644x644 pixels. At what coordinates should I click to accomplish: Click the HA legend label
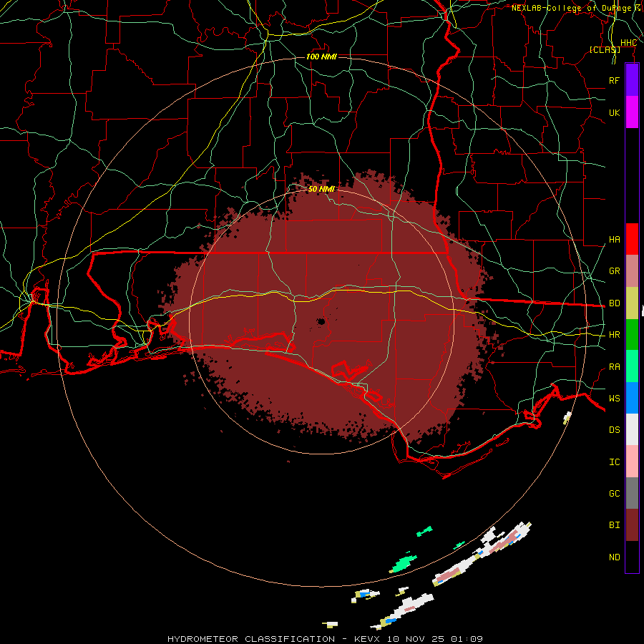click(x=614, y=240)
